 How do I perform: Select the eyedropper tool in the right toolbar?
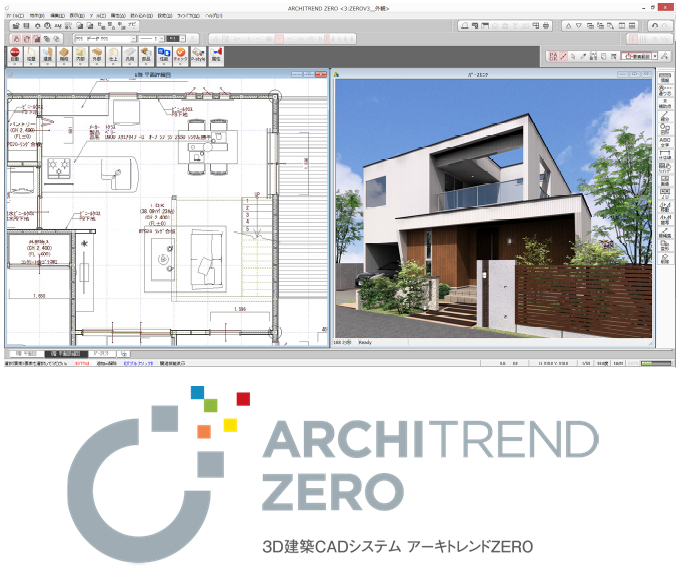[x=583, y=56]
